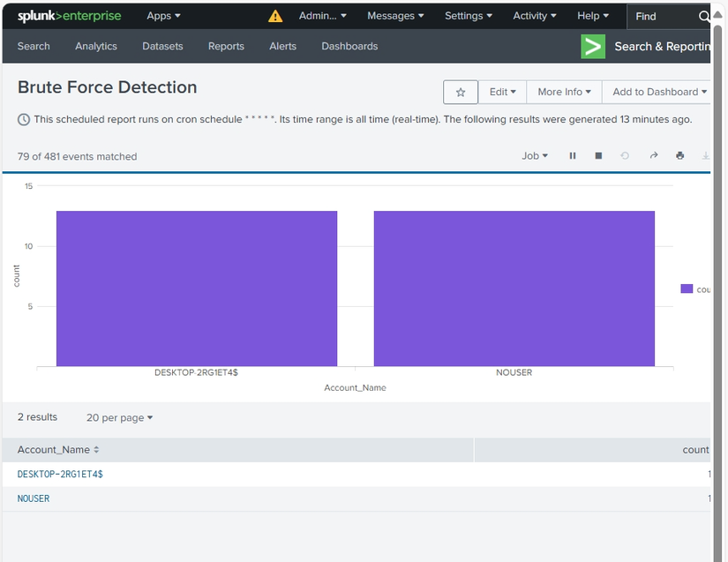728x562 pixels.
Task: Click the NOUSER axis label under the chart
Action: 514,372
